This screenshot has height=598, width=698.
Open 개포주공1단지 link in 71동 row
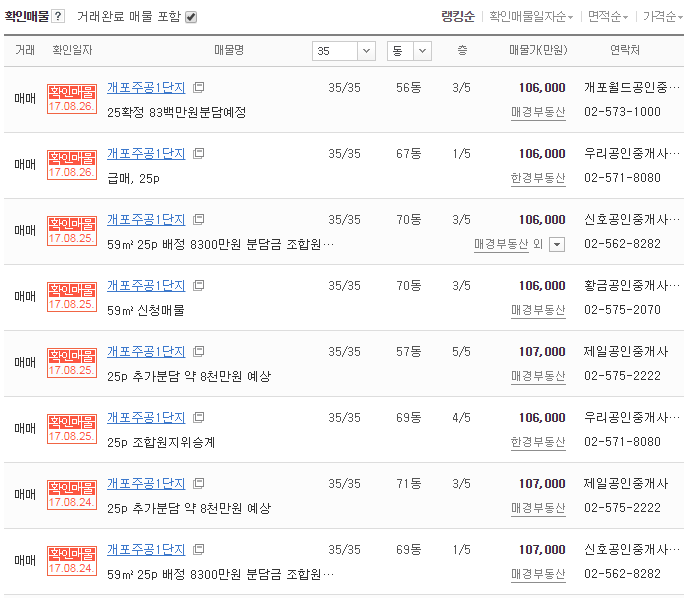(146, 484)
